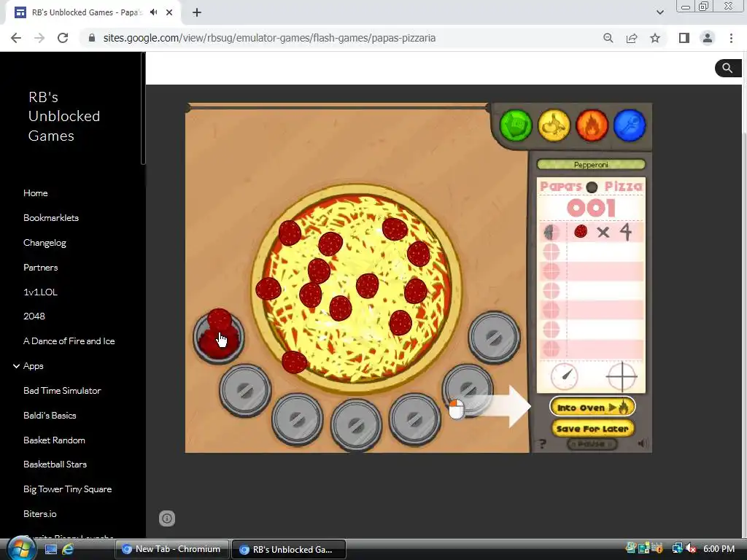This screenshot has height=560, width=747.
Task: Go to the Partners page
Action: pyautogui.click(x=41, y=267)
